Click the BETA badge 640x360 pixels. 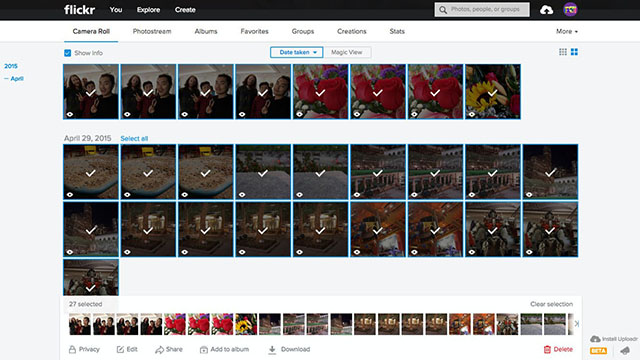coord(598,351)
